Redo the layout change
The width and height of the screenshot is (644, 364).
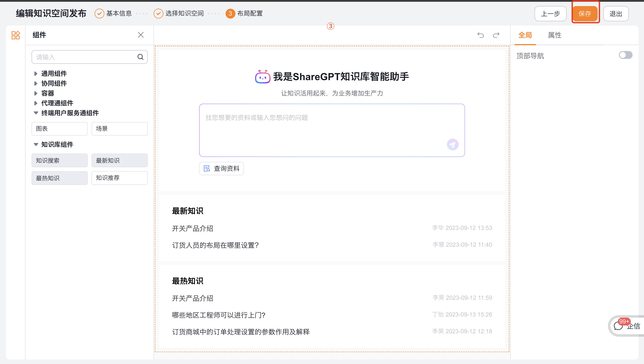tap(496, 35)
